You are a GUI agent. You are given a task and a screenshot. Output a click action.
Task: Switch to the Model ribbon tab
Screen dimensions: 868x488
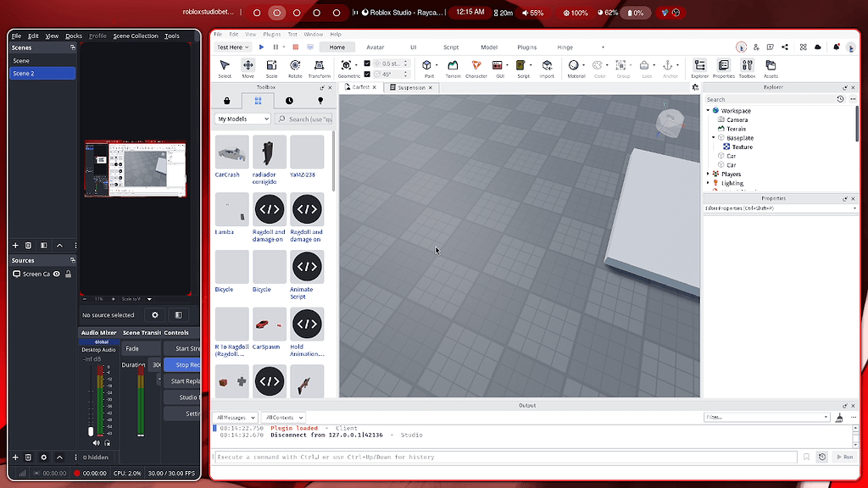489,47
